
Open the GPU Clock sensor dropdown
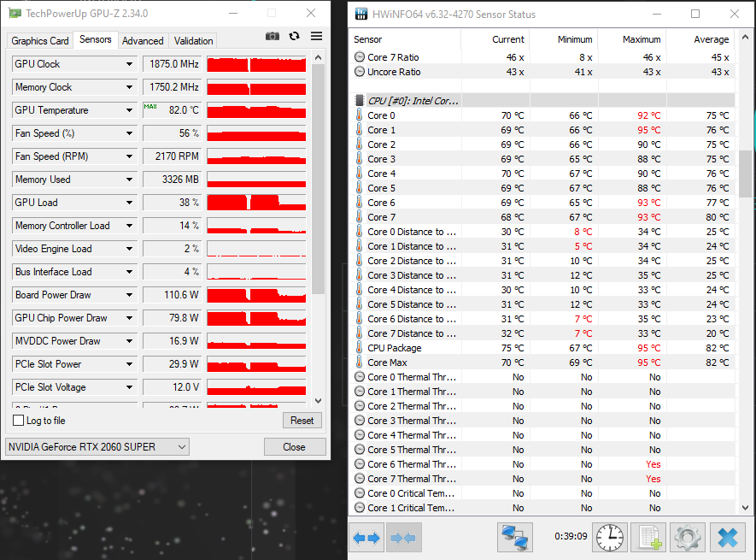coord(129,64)
